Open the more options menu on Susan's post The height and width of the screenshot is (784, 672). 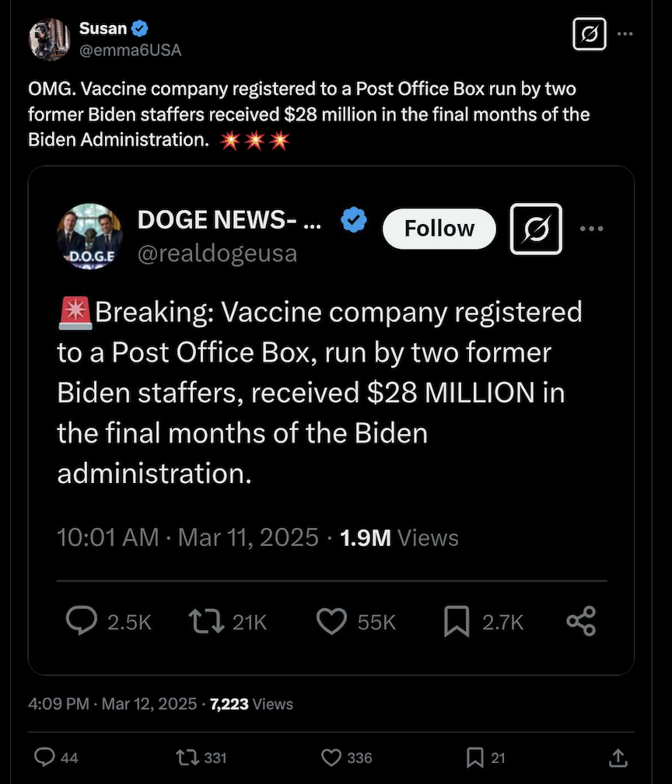coord(625,34)
